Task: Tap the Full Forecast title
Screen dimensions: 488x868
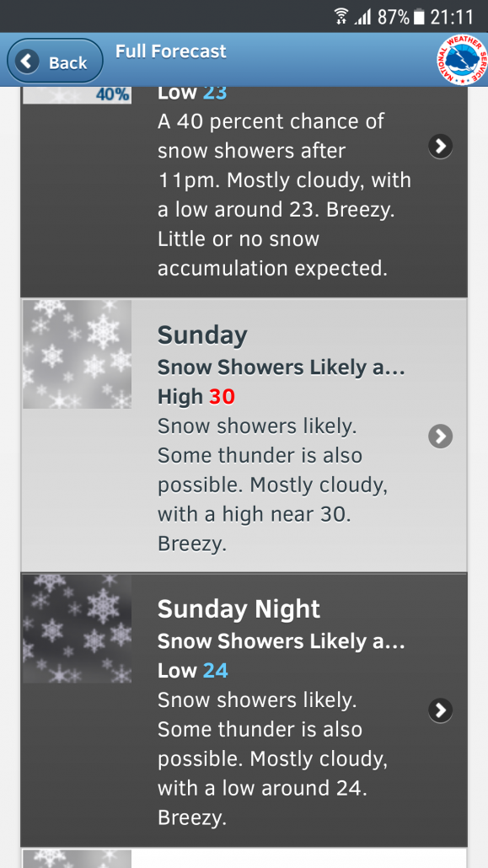Action: click(170, 51)
